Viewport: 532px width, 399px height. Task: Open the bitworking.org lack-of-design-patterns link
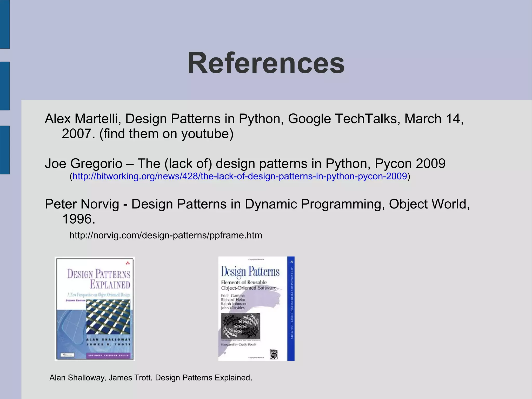pos(240,176)
